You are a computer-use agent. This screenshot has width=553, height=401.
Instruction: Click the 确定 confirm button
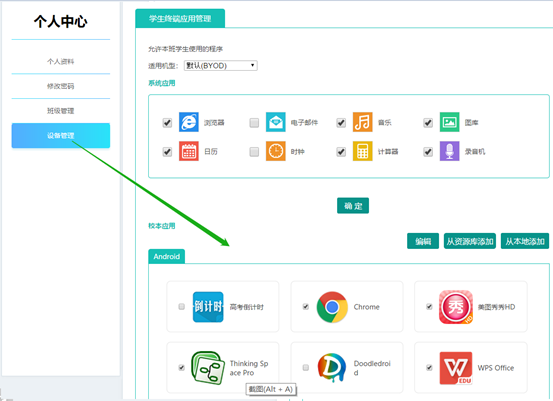coord(353,206)
